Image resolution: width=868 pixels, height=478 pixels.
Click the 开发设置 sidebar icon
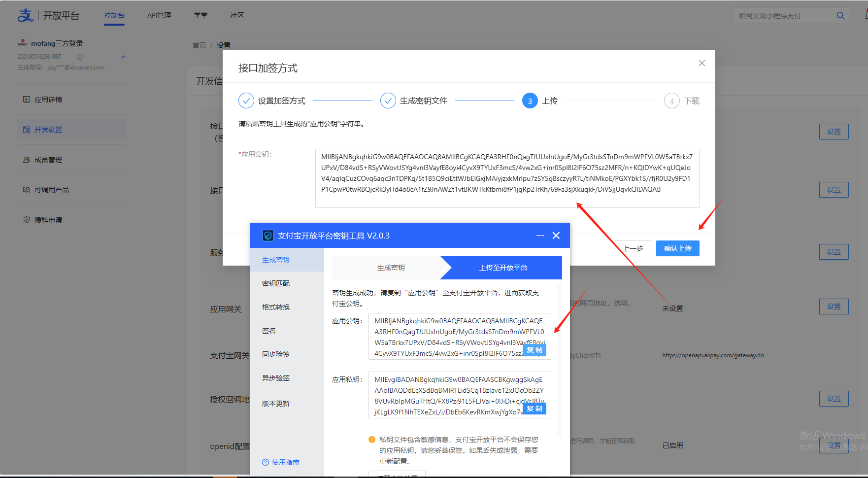tap(27, 130)
